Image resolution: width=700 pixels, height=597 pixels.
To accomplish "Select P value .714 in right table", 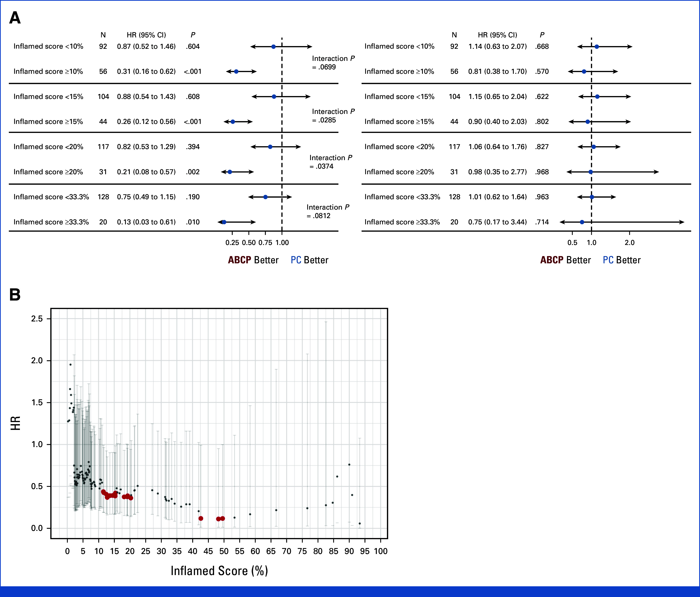I will point(542,222).
